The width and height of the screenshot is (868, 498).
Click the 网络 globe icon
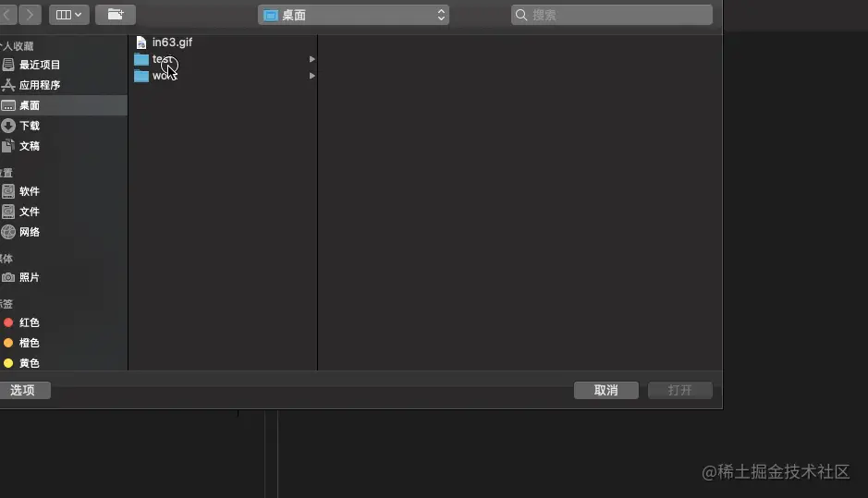[x=8, y=232]
